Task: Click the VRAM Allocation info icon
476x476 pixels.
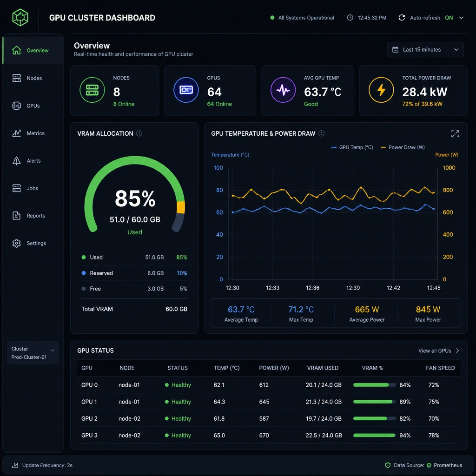Action: 139,133
